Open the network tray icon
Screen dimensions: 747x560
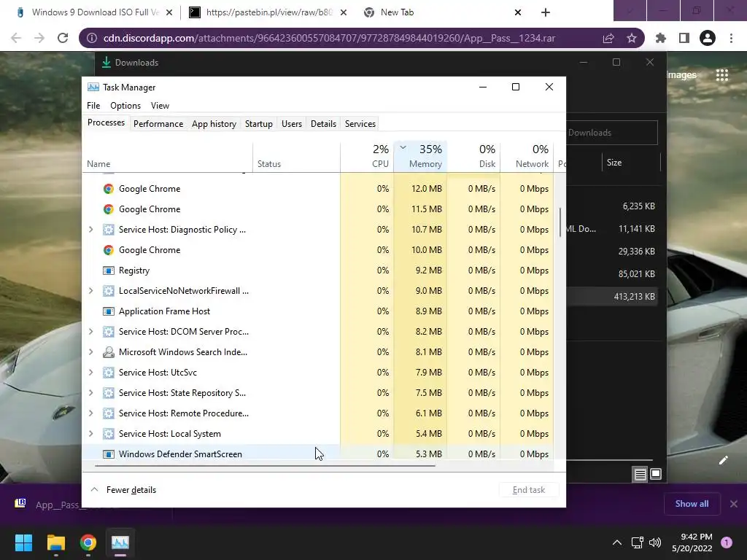(x=637, y=542)
